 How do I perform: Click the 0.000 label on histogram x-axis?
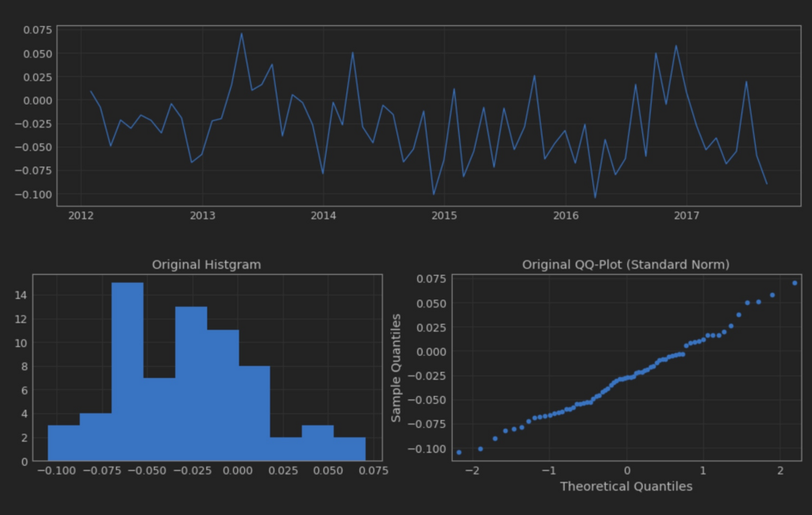tap(238, 471)
